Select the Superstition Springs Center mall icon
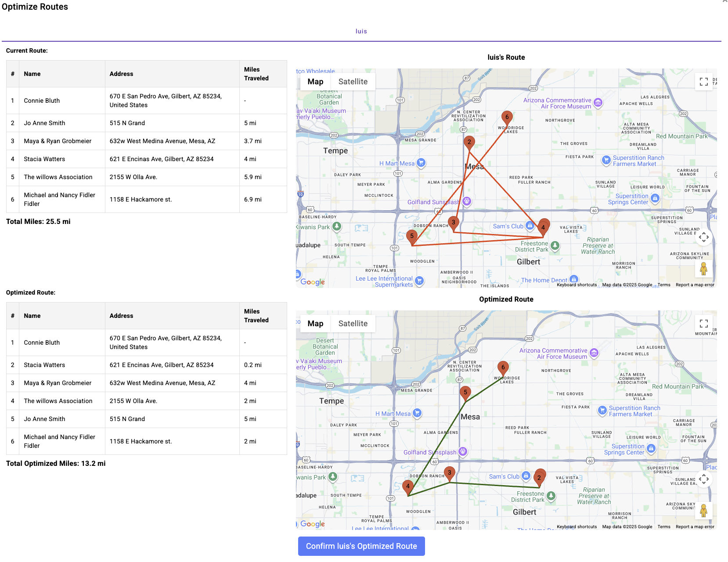728x562 pixels. pyautogui.click(x=655, y=198)
